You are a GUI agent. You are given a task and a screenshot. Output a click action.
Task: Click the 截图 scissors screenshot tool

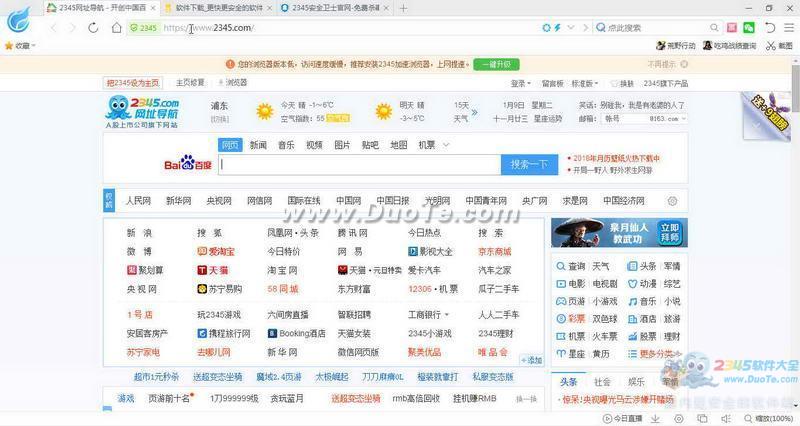click(x=779, y=45)
